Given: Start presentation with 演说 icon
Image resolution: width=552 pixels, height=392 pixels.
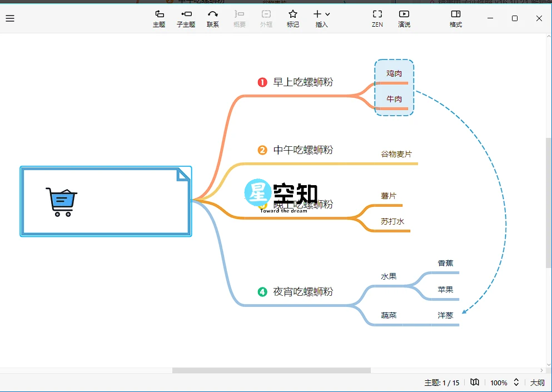Looking at the screenshot, I should (x=404, y=18).
